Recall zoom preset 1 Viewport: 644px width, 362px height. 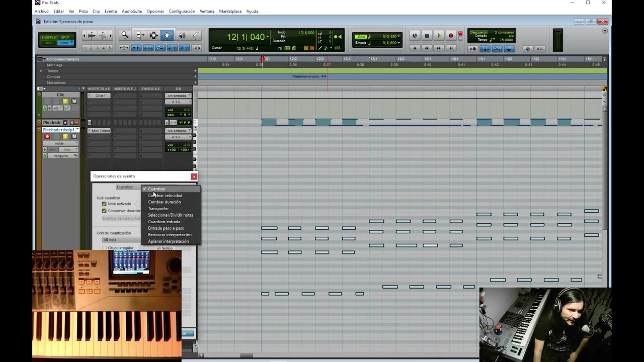[x=85, y=48]
